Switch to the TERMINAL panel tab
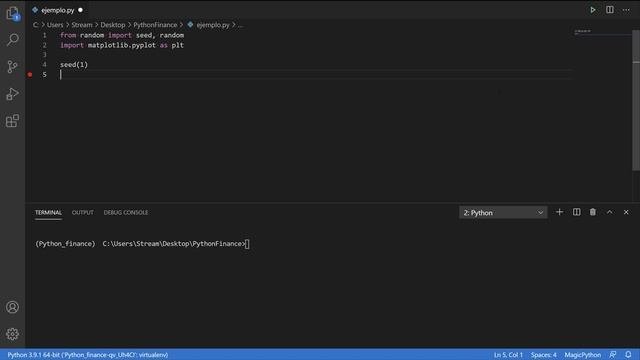The image size is (640, 360). click(48, 213)
